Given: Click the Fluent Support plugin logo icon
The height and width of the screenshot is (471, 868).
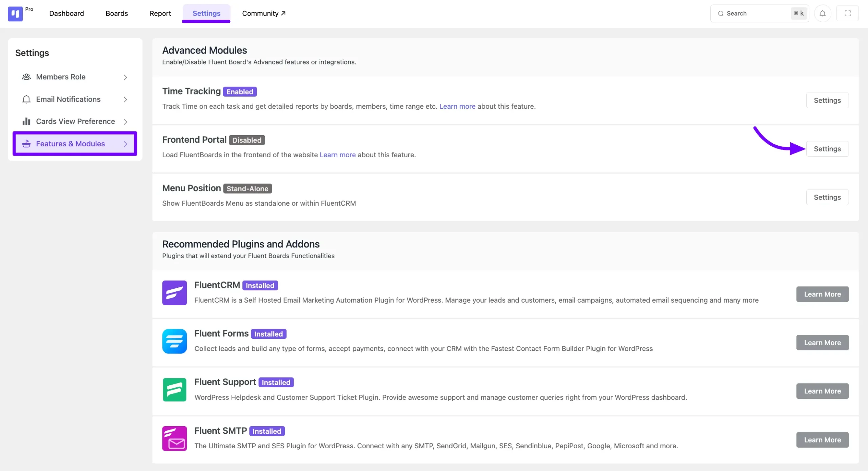Looking at the screenshot, I should 174,390.
